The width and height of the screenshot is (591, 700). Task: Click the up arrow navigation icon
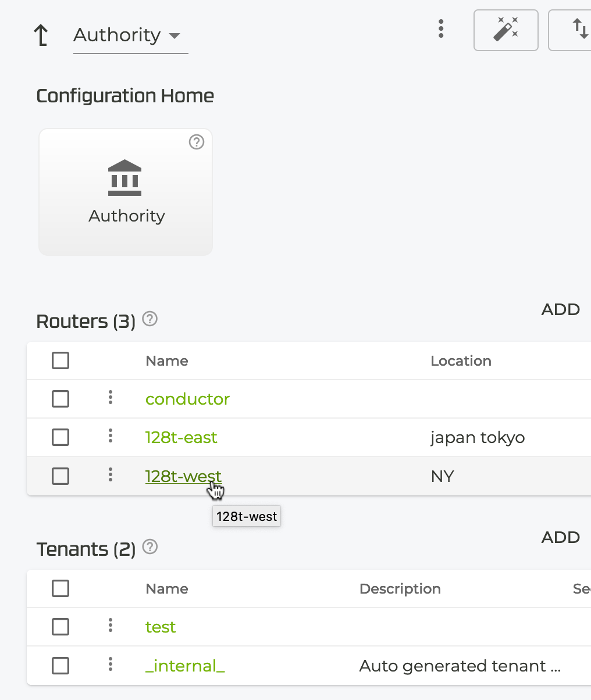tap(41, 35)
